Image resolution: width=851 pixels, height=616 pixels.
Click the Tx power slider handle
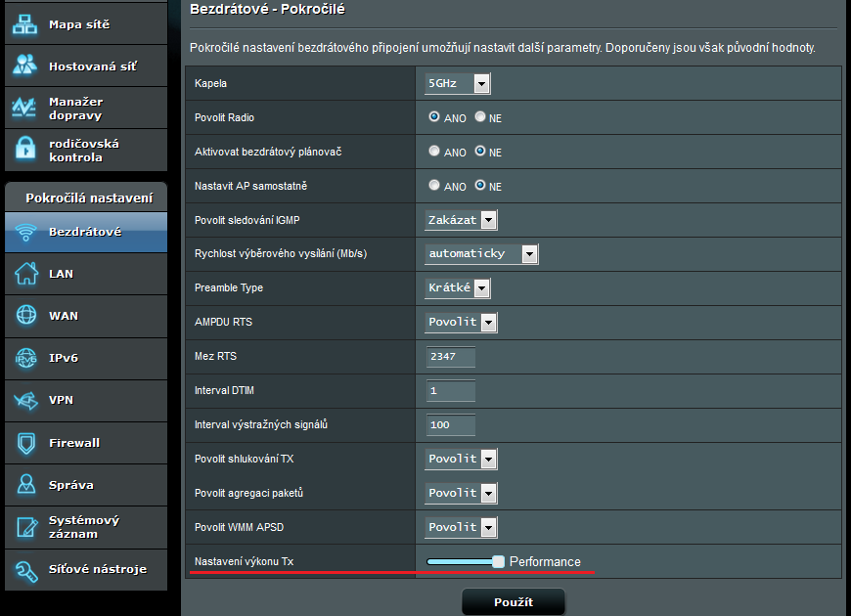click(498, 561)
